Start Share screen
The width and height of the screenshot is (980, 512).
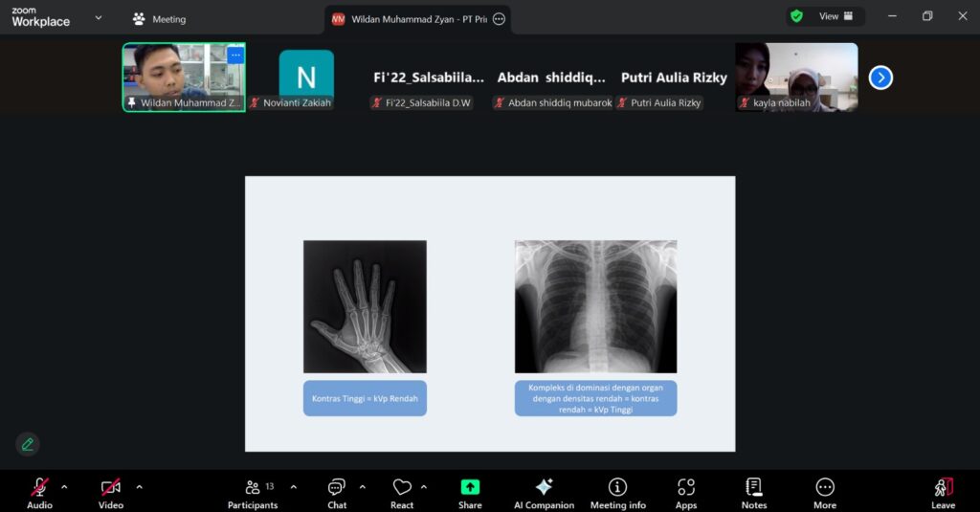tap(470, 492)
